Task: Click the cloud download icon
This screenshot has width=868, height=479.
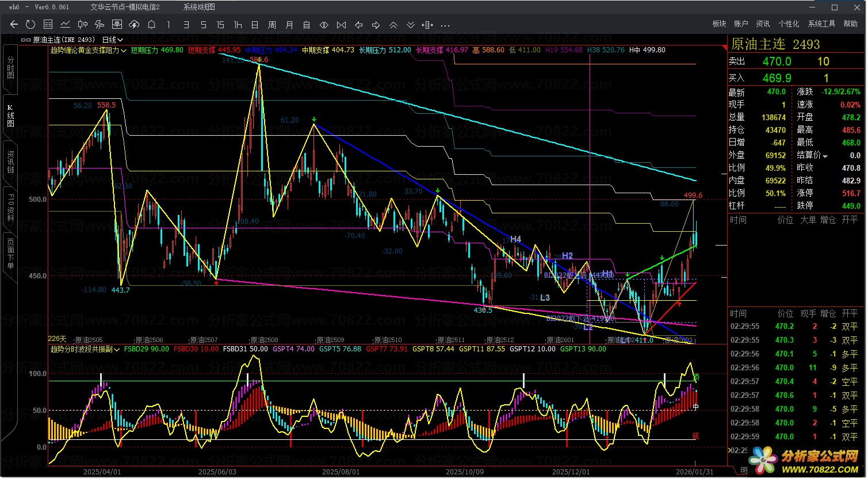Action: (x=134, y=25)
